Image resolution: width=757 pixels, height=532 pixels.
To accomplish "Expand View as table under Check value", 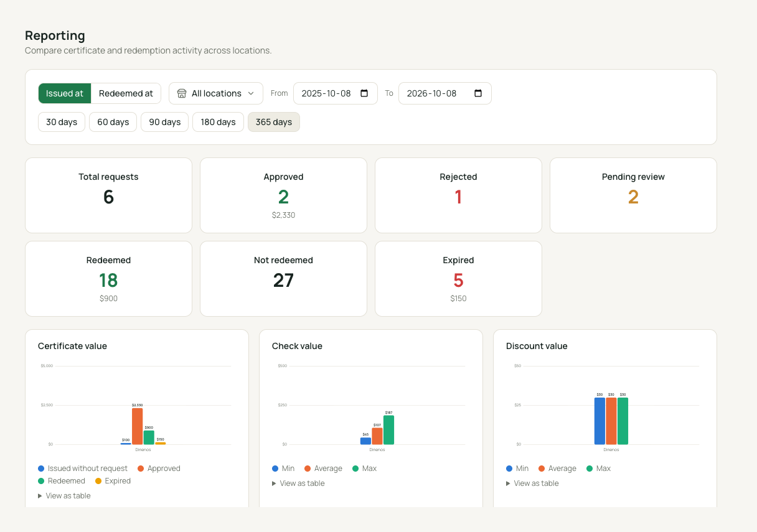I will pyautogui.click(x=298, y=483).
